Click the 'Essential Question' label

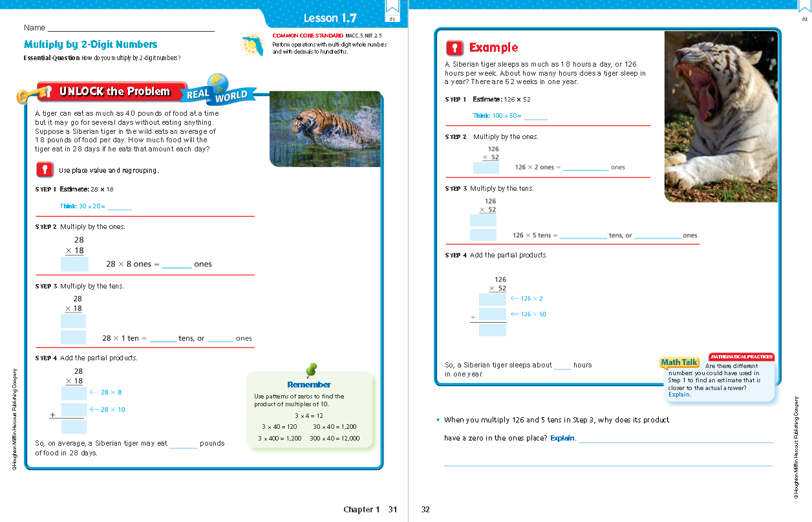(52, 58)
